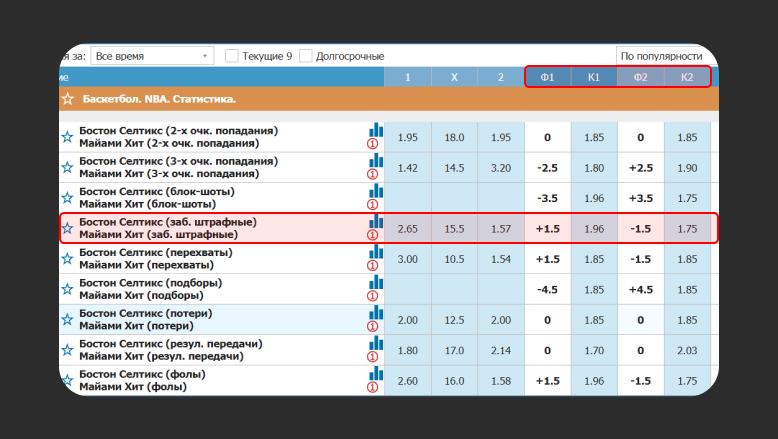
Task: Enable the Текущие 9 checkbox
Action: pos(232,56)
